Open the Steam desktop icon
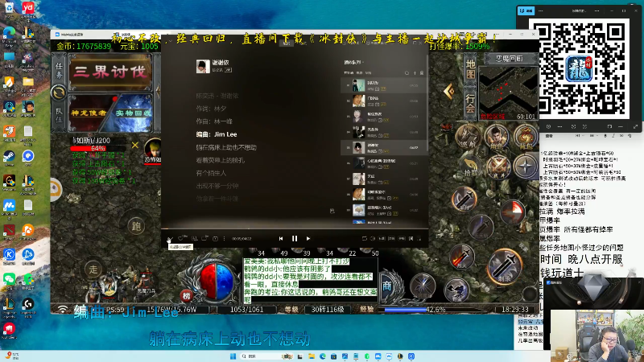Screen dimensions: 644x362 [9, 157]
